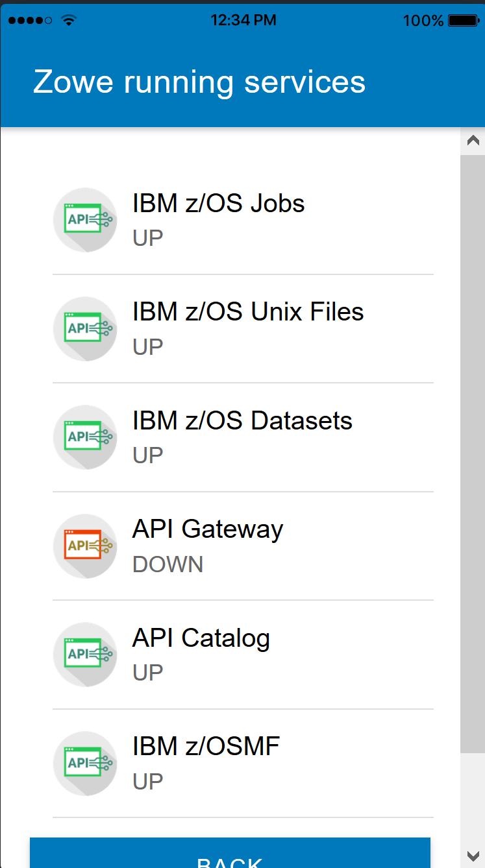Viewport: 485px width, 868px height.
Task: Click the scrollbar up arrow
Action: [473, 141]
